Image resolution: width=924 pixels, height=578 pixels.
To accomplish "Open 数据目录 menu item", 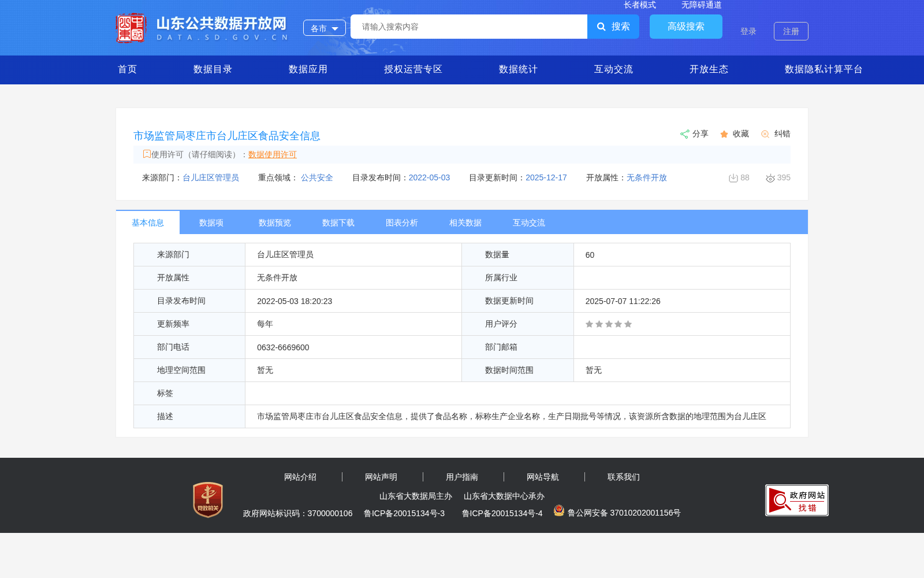I will (213, 69).
